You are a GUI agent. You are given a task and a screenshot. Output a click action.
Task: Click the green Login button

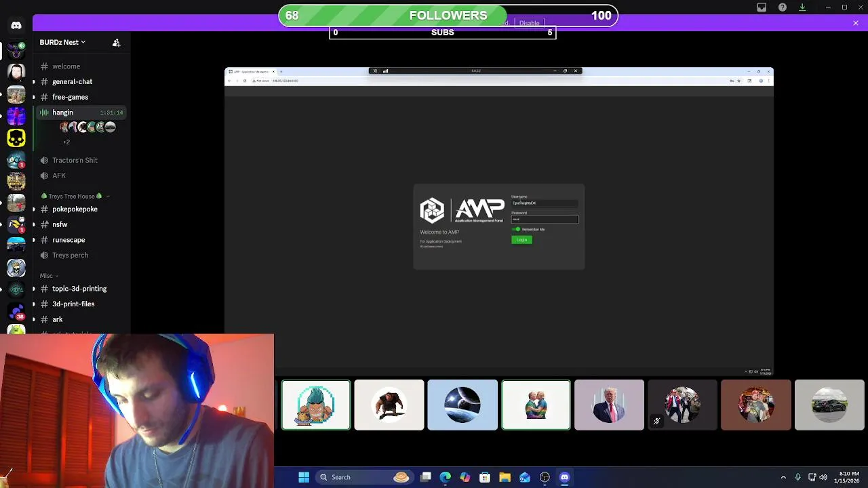[x=521, y=240]
